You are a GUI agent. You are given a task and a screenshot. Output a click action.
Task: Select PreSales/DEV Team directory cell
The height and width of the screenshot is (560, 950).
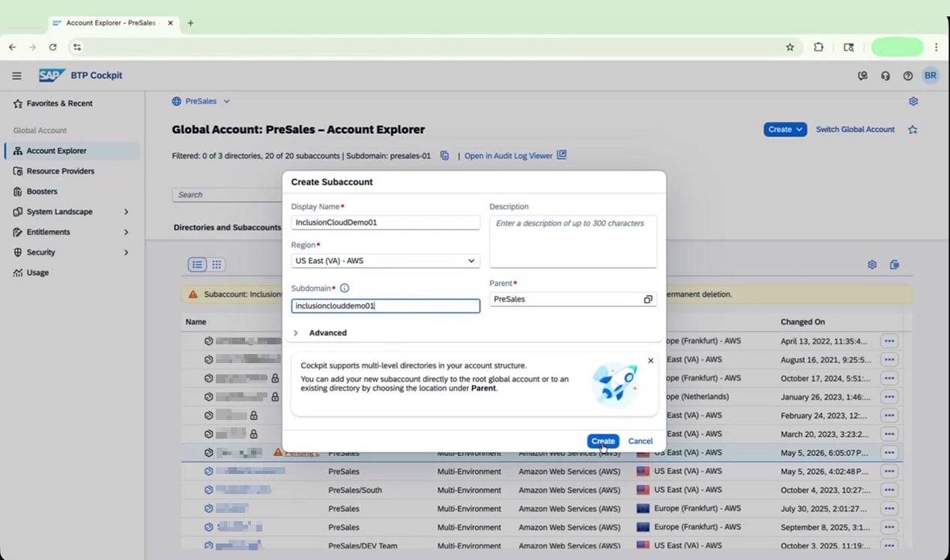tap(363, 546)
